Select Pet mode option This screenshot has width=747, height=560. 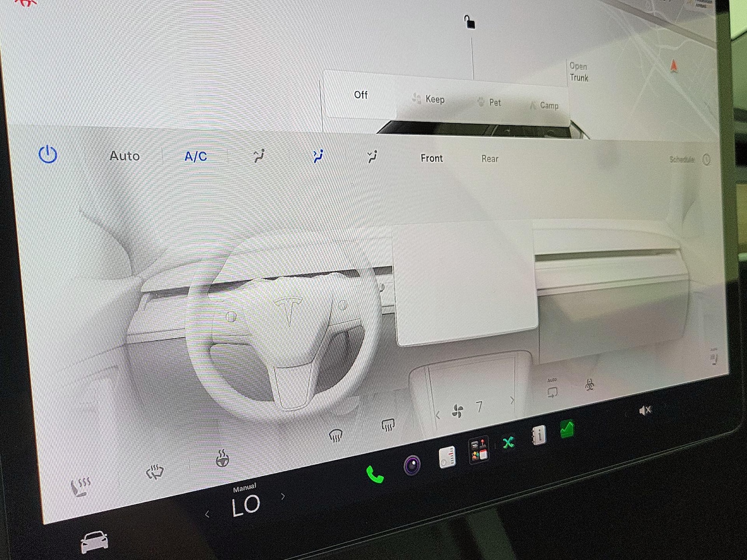(x=489, y=102)
